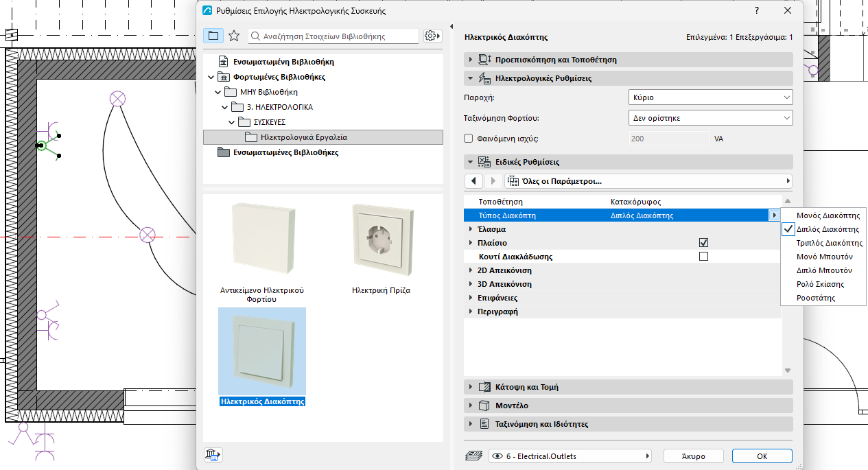Go to previous parameter page arrow

coord(474,181)
